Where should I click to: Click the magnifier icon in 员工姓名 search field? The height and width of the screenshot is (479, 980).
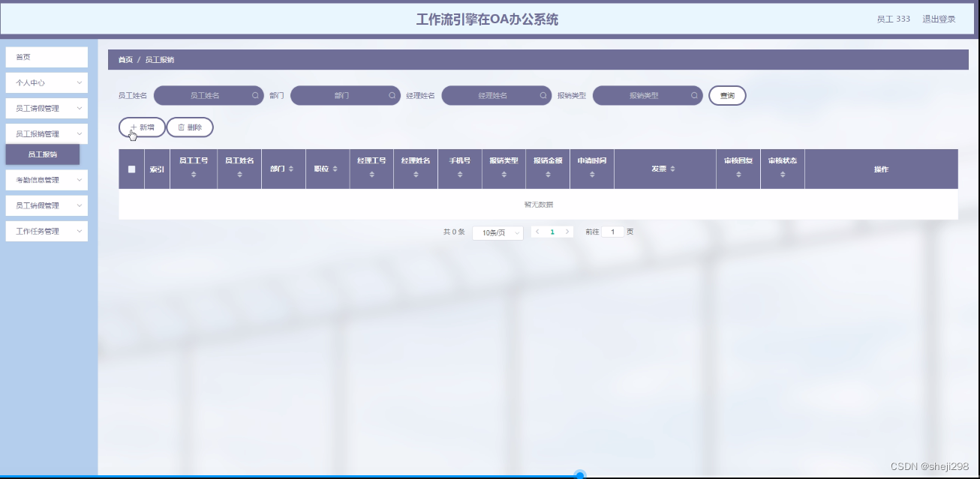(x=254, y=95)
